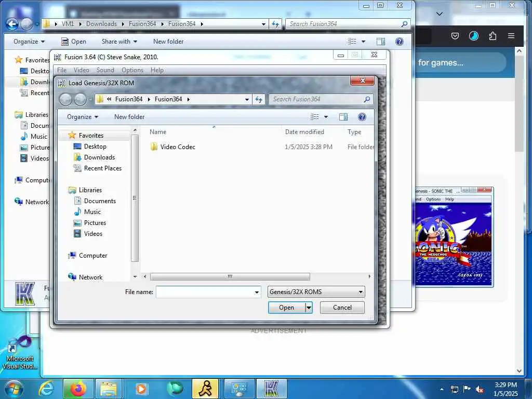
Task: Launch Internet Explorer from the taskbar
Action: tap(46, 389)
